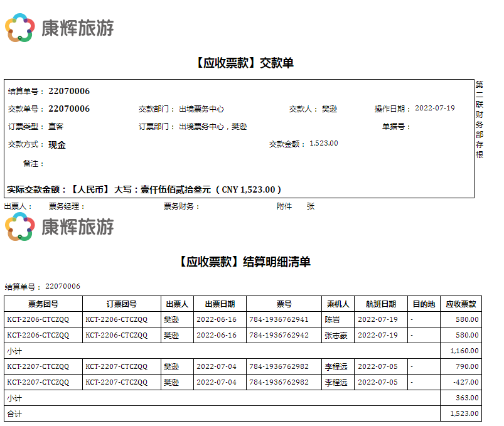Select the 操作日期 value 2022-07-19

434,108
